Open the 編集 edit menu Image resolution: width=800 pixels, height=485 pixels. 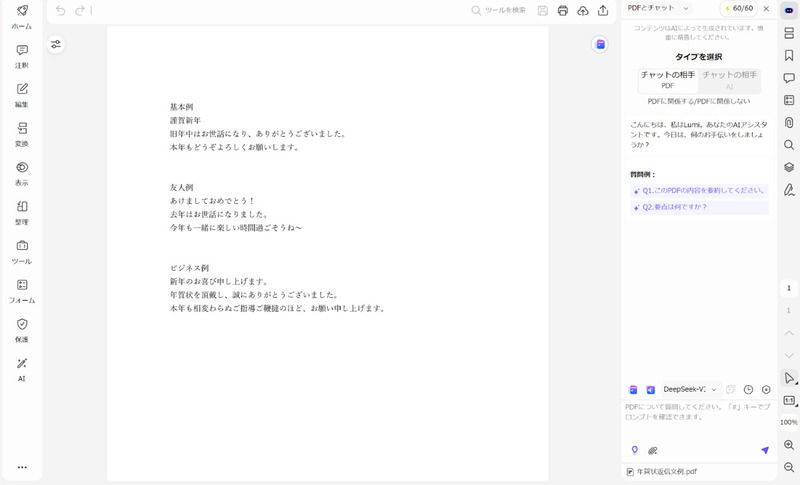pyautogui.click(x=21, y=93)
